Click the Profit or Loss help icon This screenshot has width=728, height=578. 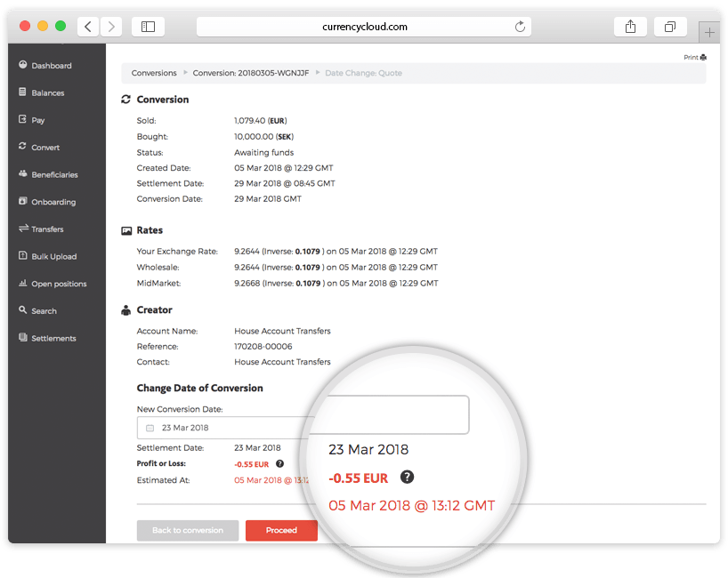[x=279, y=463]
